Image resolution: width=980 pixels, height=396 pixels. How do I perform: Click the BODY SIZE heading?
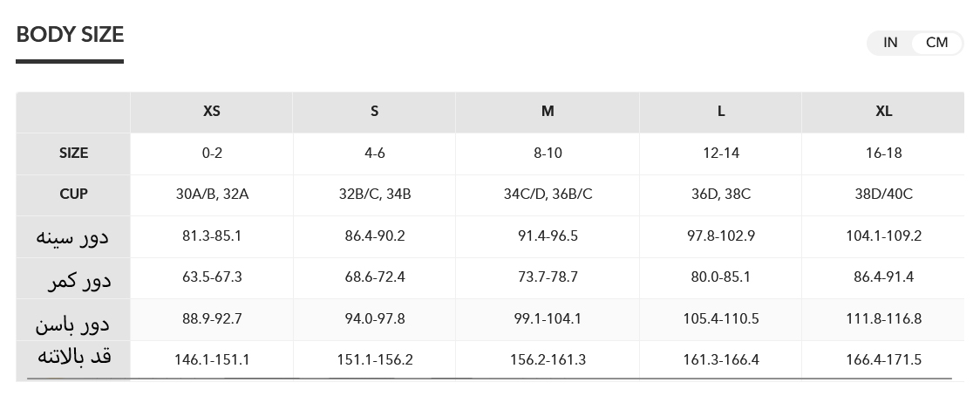click(70, 35)
